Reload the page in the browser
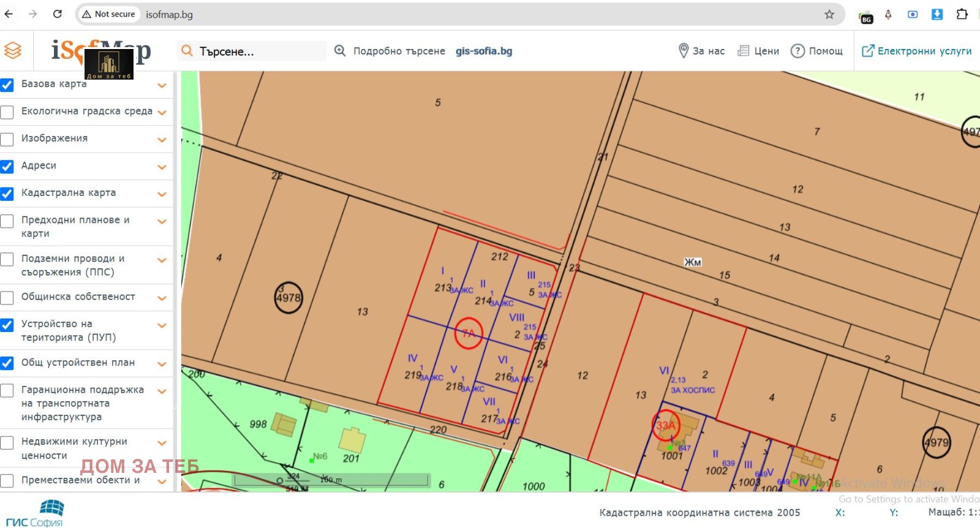 pyautogui.click(x=57, y=14)
